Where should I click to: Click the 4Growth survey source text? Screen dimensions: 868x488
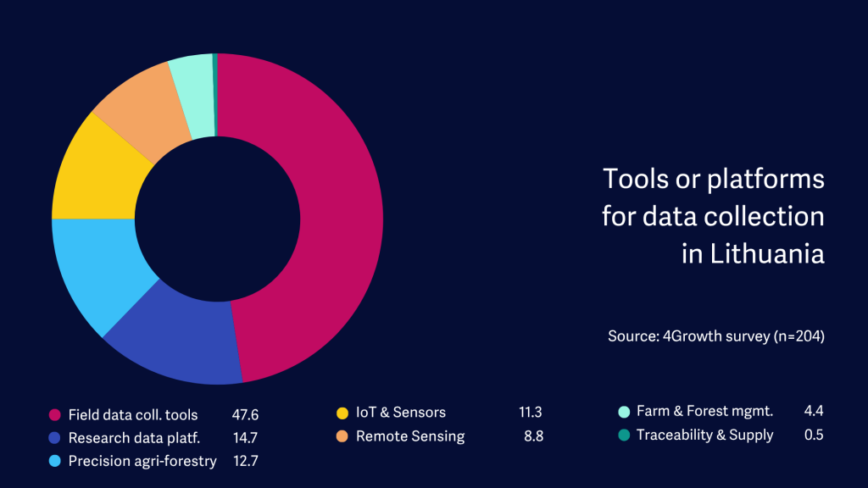716,336
